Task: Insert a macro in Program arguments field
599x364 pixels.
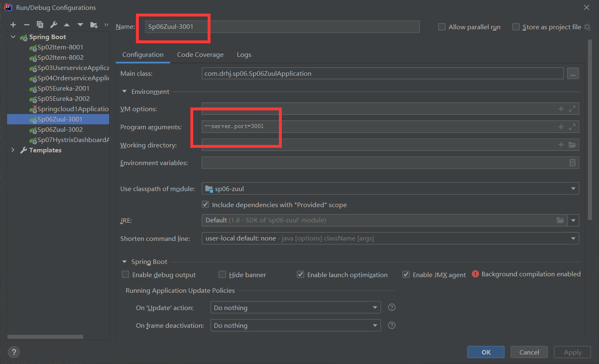Action: tap(561, 127)
